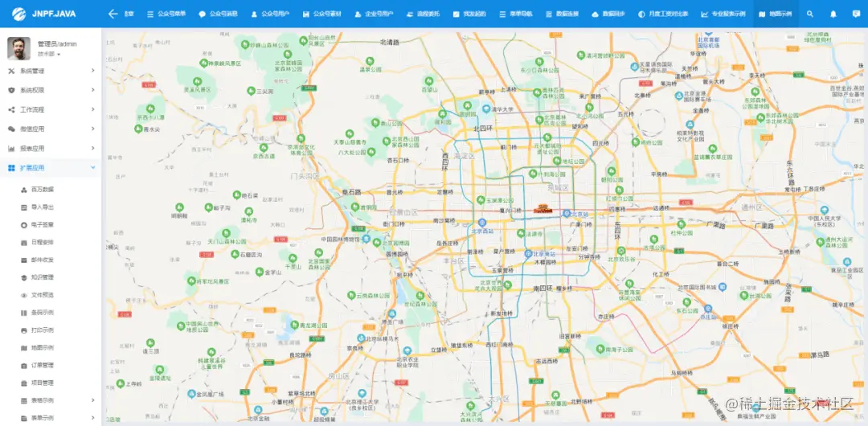This screenshot has width=868, height=426.
Task: Open the search icon in top bar
Action: tap(810, 14)
